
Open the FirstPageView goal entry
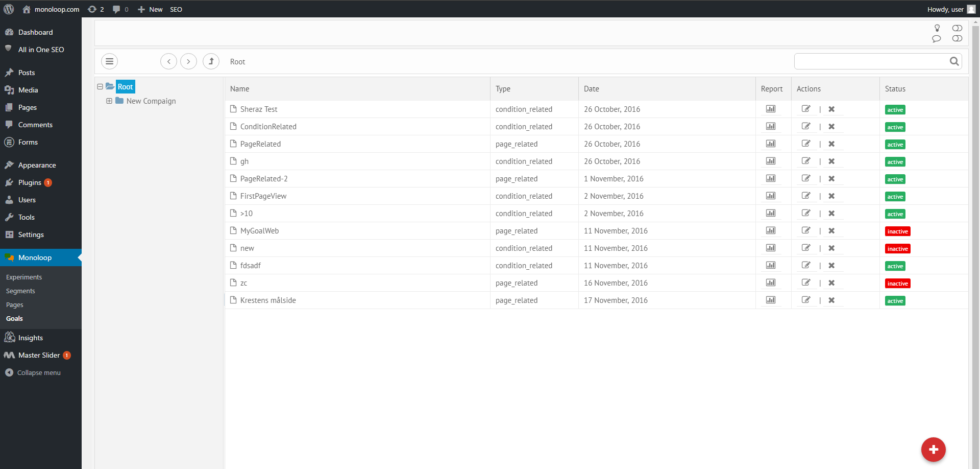tap(263, 196)
